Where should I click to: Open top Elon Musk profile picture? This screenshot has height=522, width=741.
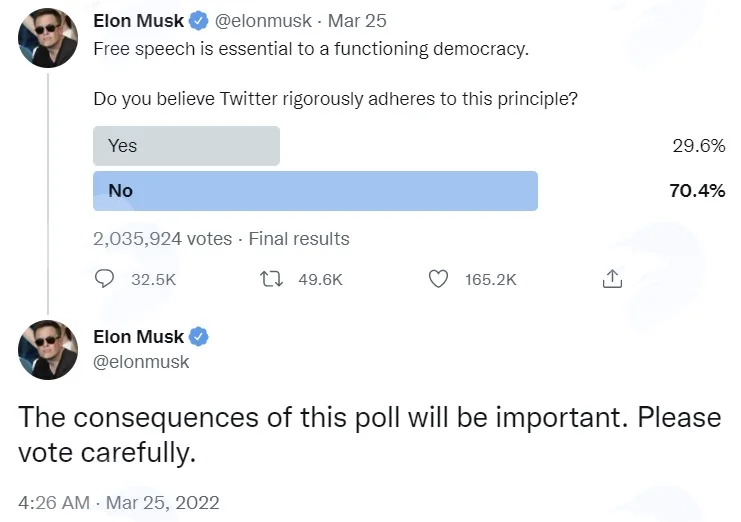[x=48, y=38]
